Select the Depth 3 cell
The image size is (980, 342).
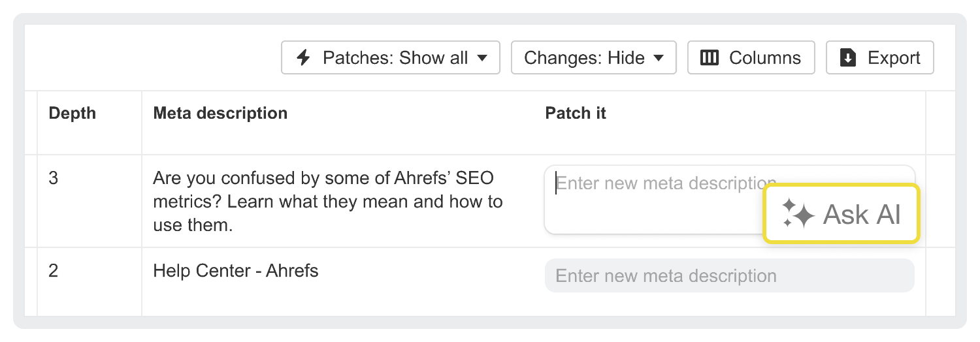point(54,178)
